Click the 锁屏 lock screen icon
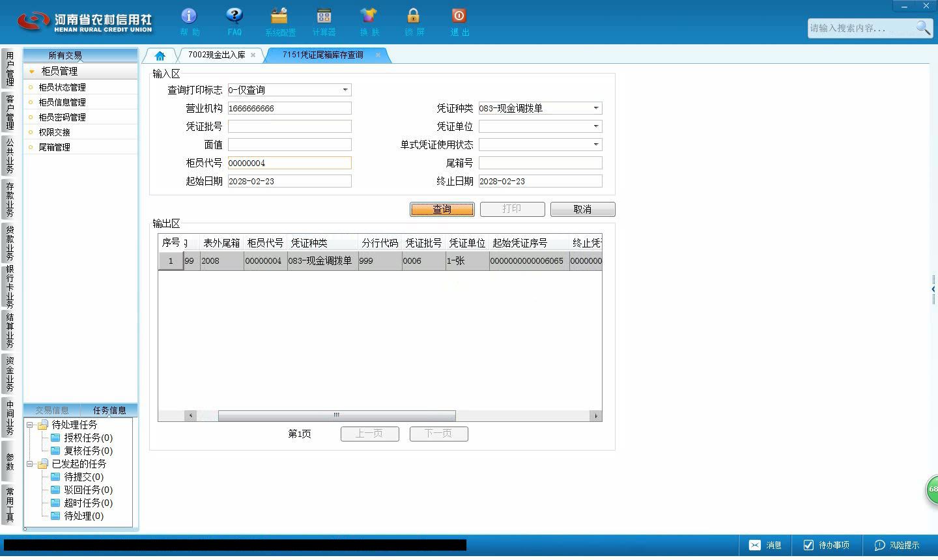The height and width of the screenshot is (560, 938). coord(414,21)
